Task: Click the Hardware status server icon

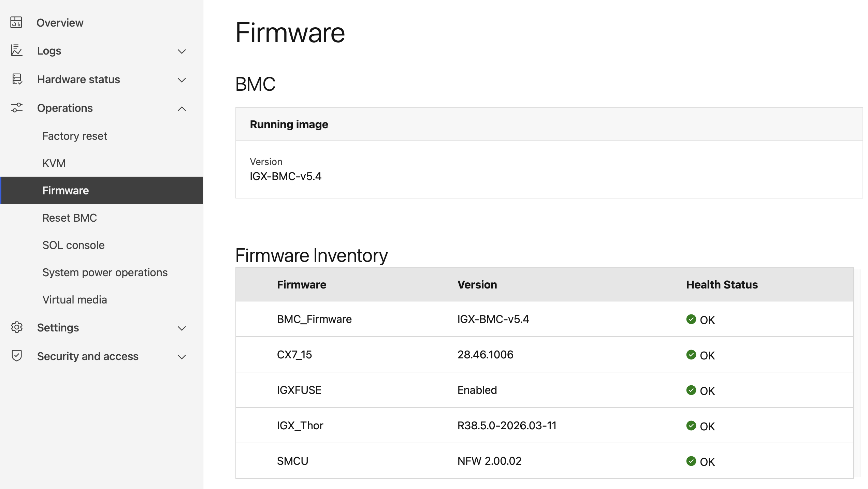Action: pos(16,79)
